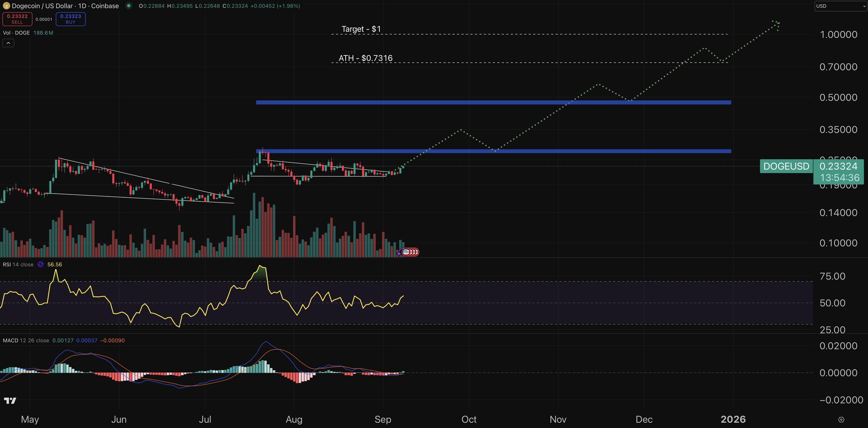
Task: Click the rightmost red flag event icon
Action: pos(417,252)
